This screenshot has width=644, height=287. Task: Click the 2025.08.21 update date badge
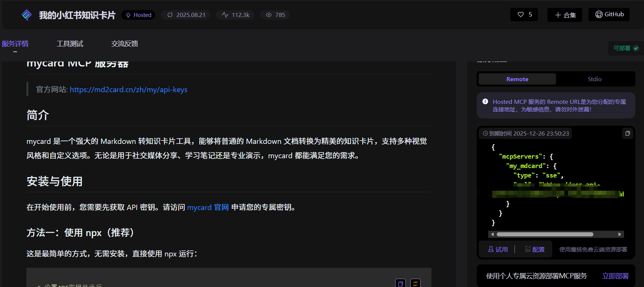[x=186, y=15]
